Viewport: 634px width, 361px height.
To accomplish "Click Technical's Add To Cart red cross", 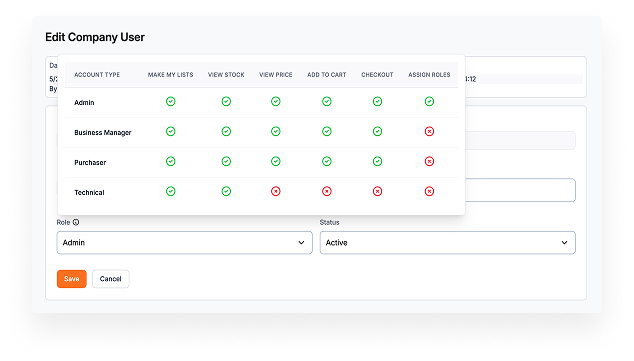I will coord(327,191).
